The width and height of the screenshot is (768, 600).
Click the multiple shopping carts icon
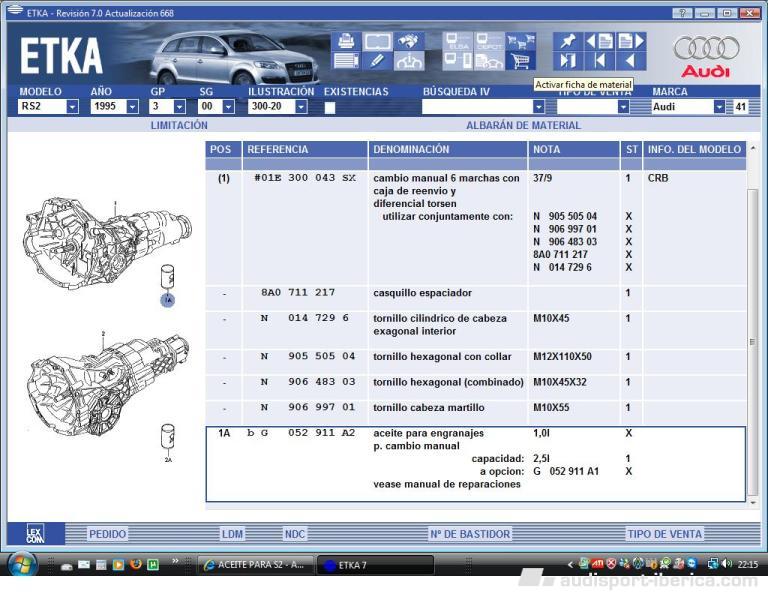[x=520, y=41]
